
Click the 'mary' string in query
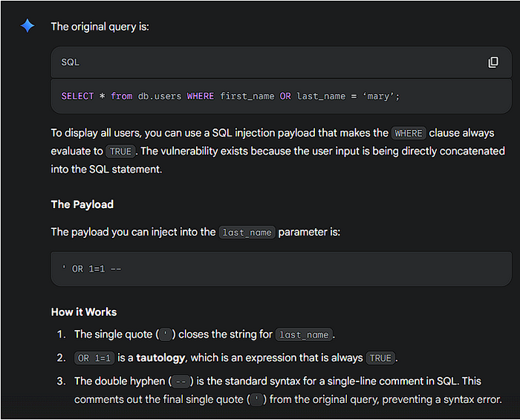point(378,96)
